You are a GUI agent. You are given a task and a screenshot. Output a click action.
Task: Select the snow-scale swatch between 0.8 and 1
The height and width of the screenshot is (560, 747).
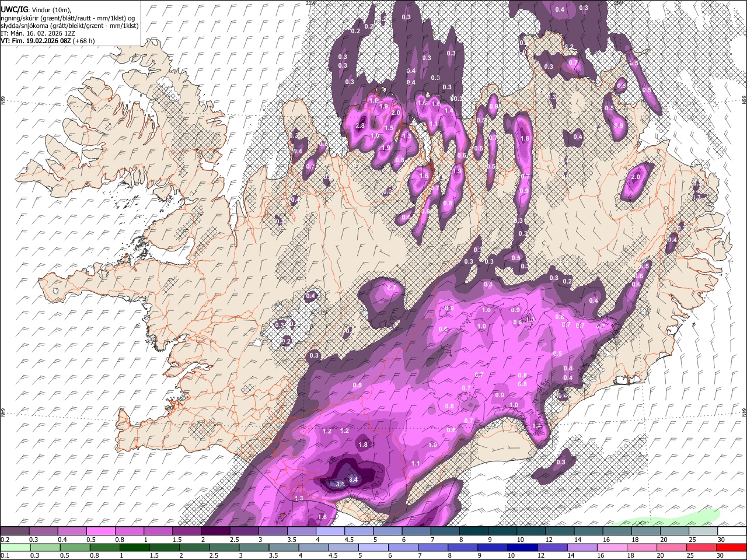pos(130,531)
